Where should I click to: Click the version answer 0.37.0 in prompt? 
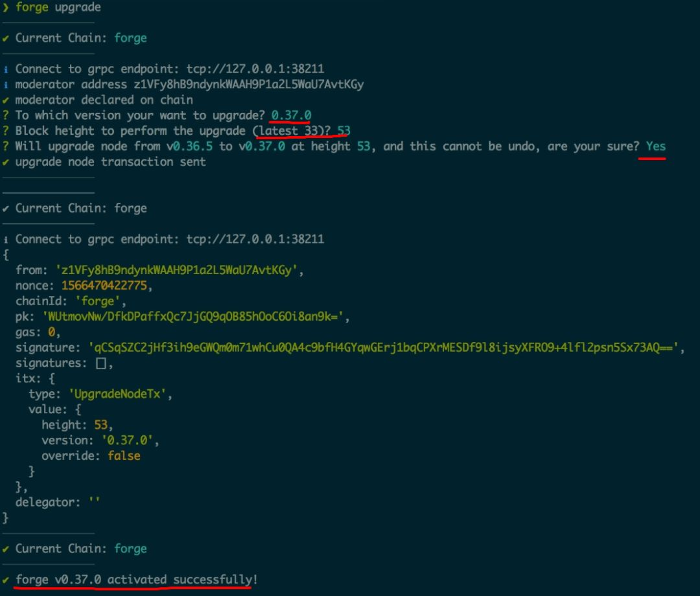coord(291,115)
